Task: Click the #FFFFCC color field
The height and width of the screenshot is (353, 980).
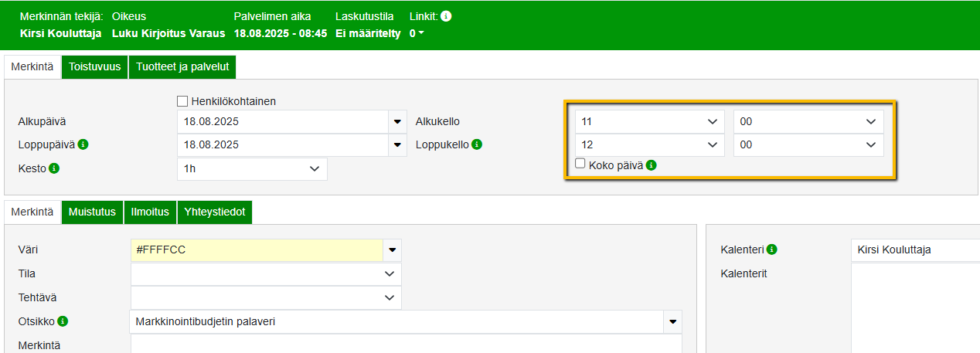Action: click(257, 249)
